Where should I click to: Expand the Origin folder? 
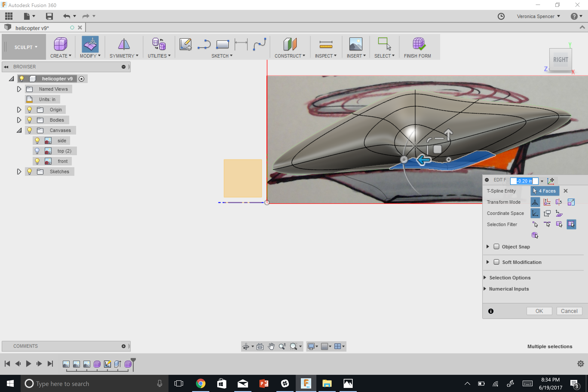19,110
